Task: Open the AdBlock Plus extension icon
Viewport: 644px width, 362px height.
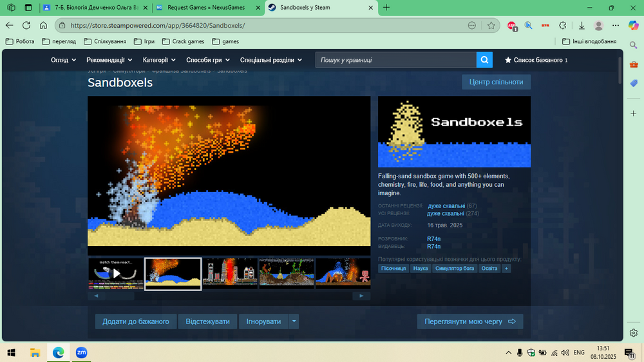Action: click(512, 26)
